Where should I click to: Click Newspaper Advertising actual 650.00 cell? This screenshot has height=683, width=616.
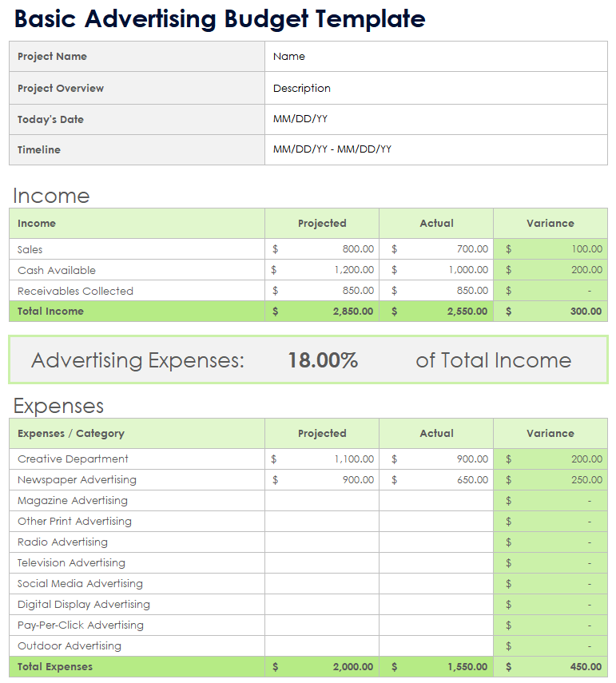(x=436, y=480)
